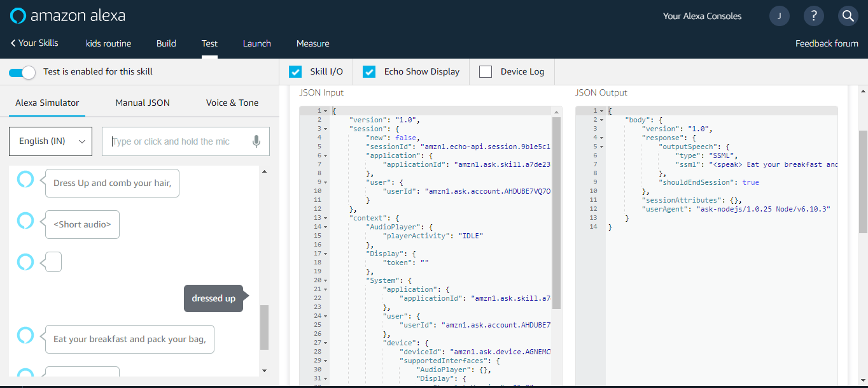The width and height of the screenshot is (868, 388).
Task: Click Alexa ring icon beside Dress Up message
Action: point(25,180)
